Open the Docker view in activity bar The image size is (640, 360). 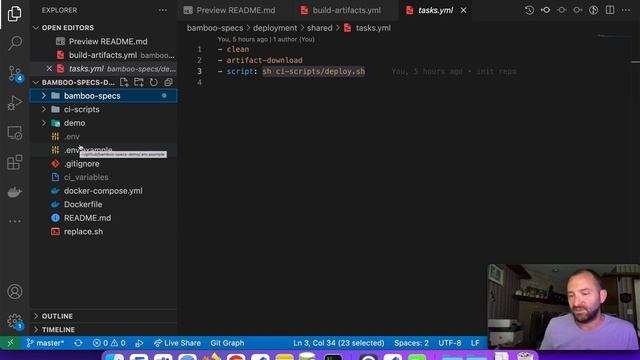click(x=15, y=192)
